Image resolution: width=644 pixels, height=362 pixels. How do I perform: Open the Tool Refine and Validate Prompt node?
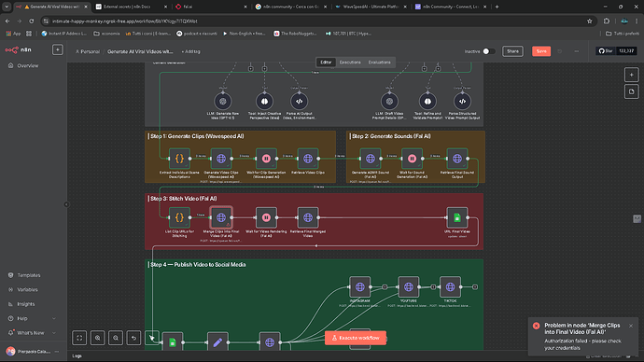[x=427, y=101]
